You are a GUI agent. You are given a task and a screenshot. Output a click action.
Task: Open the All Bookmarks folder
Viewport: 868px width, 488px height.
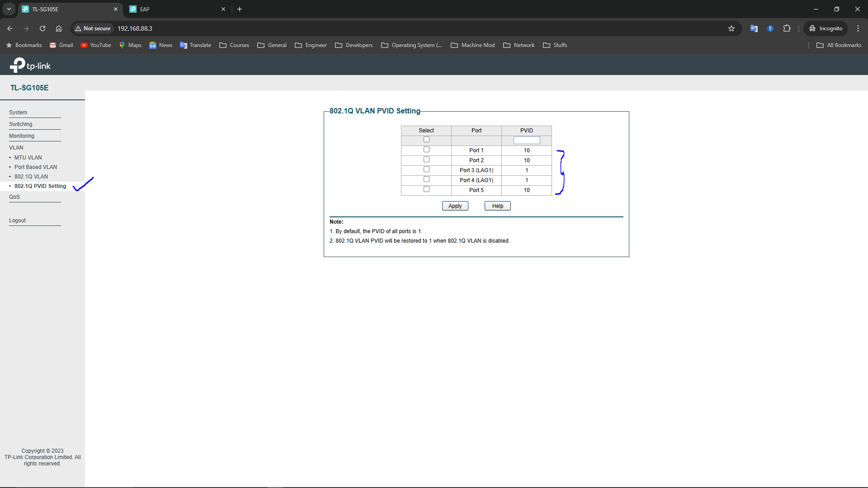click(839, 45)
